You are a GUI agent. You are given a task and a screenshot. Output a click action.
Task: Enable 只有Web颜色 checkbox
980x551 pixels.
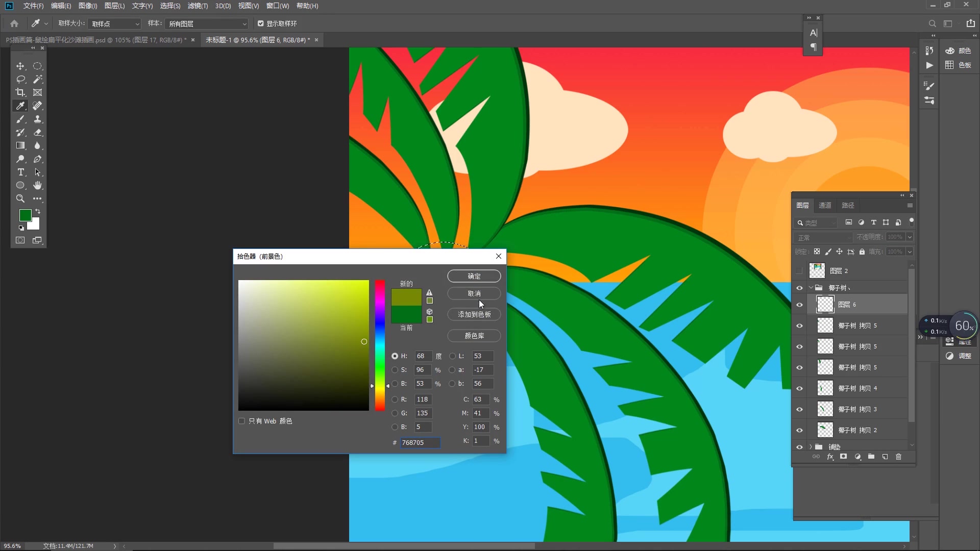click(241, 420)
